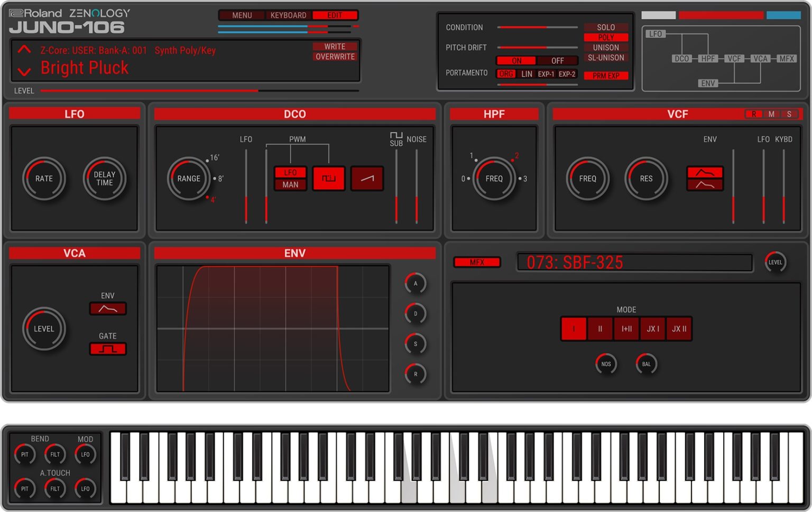
Task: Select the upper VCF envelope polarity button
Action: pos(705,172)
